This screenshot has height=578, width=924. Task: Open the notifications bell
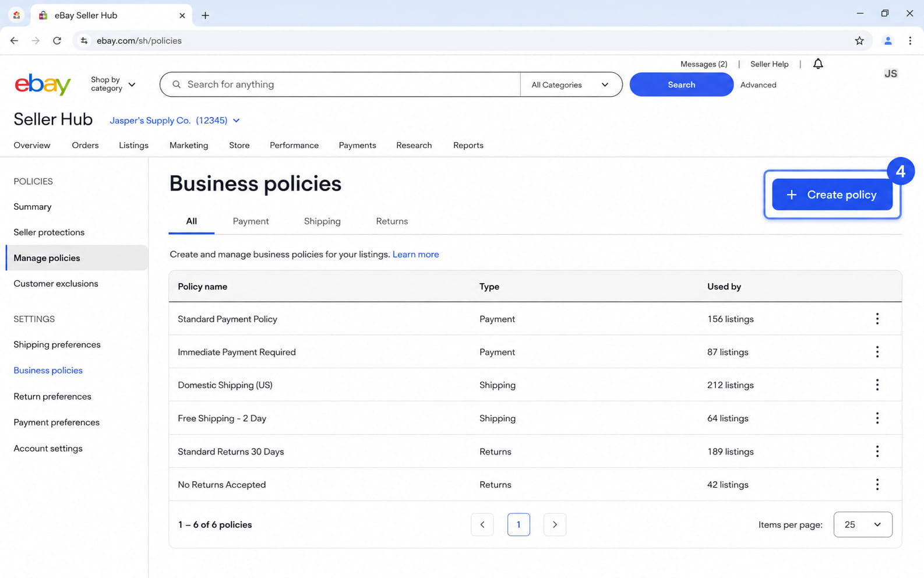(x=818, y=64)
